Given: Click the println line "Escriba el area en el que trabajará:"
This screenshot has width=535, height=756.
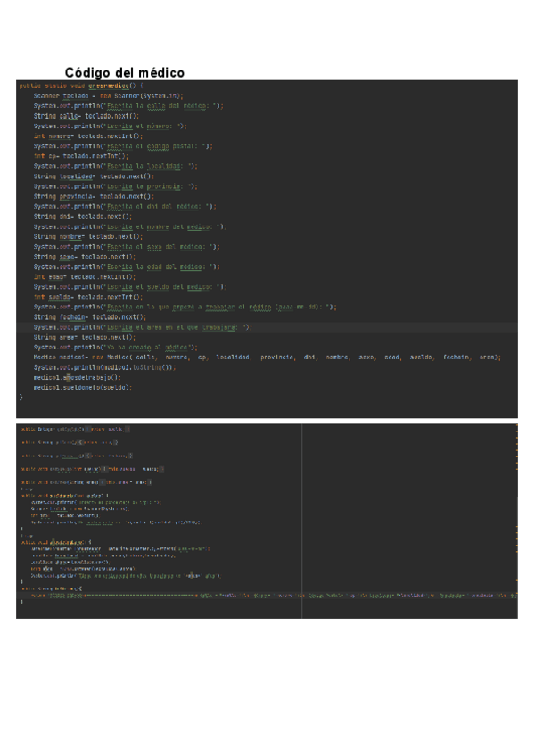Looking at the screenshot, I should tap(144, 327).
